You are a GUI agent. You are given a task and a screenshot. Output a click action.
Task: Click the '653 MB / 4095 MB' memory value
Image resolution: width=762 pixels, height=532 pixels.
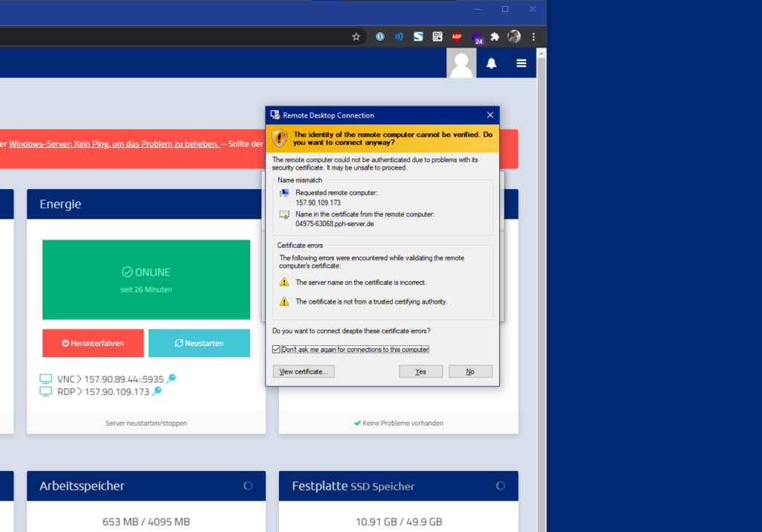click(146, 522)
